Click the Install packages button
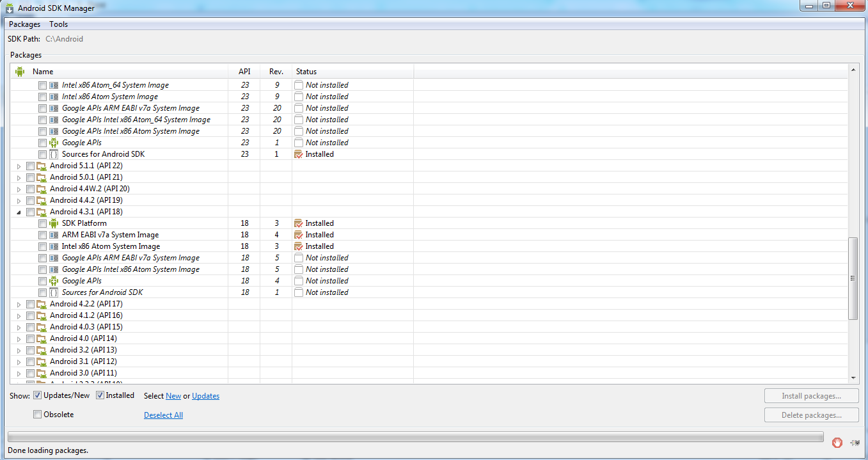The height and width of the screenshot is (460, 868). [811, 396]
